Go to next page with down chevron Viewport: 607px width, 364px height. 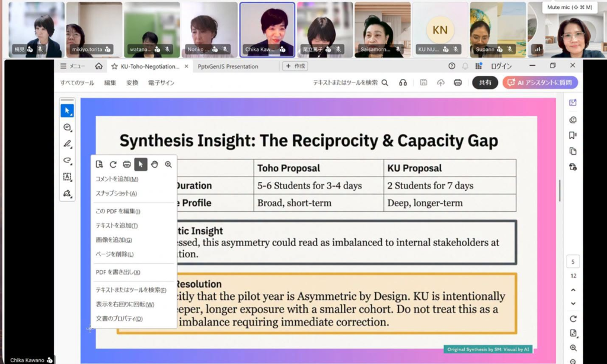pos(573,304)
